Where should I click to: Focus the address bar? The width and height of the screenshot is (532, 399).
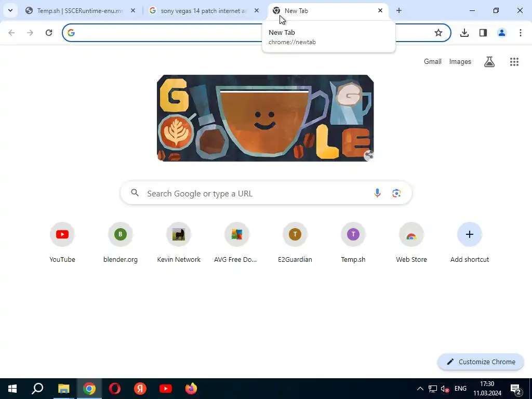[257, 33]
